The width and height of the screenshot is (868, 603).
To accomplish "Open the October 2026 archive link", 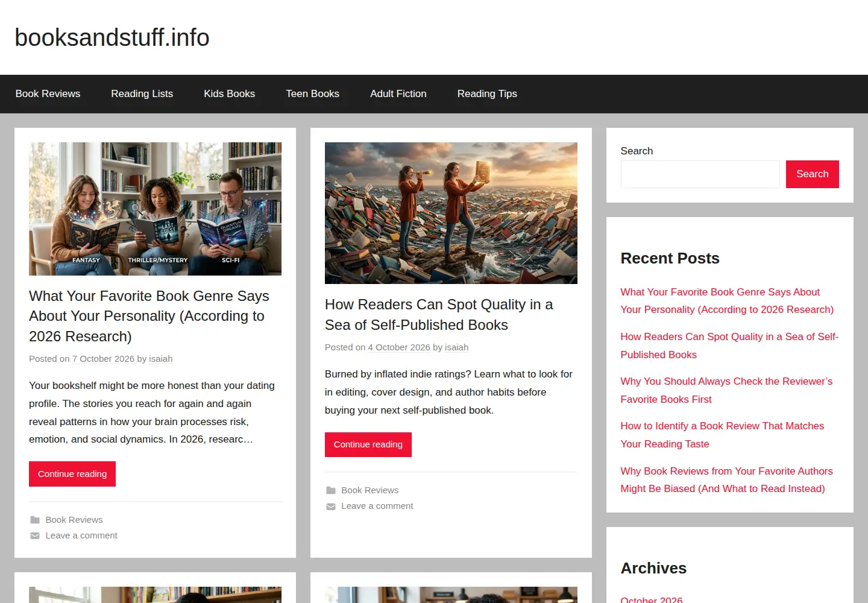I will click(x=652, y=599).
